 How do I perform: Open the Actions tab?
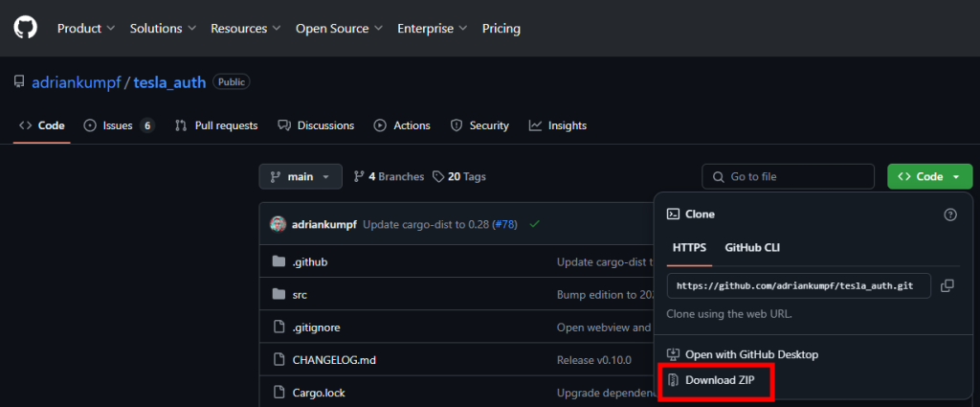402,125
